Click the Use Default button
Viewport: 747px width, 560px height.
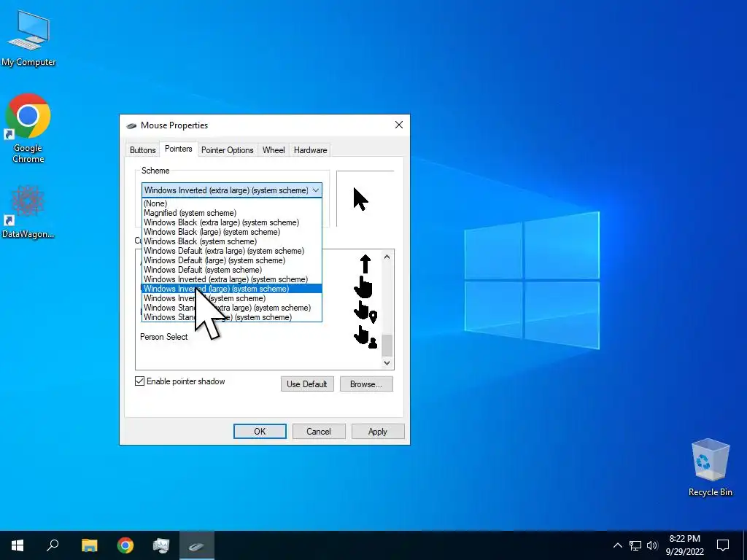pyautogui.click(x=307, y=384)
